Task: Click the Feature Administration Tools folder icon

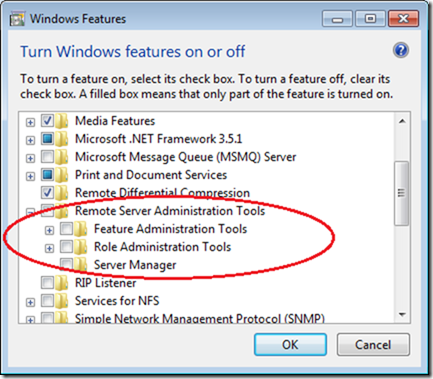Action: 81,229
